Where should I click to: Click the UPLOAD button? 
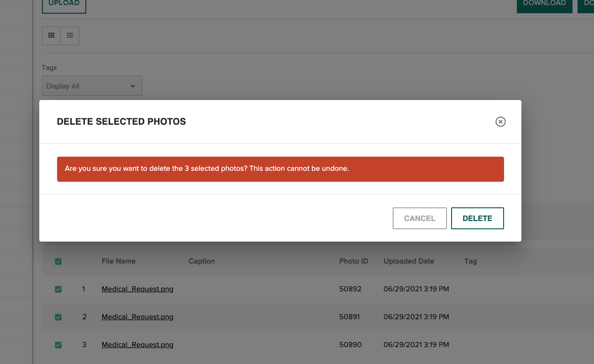(64, 4)
